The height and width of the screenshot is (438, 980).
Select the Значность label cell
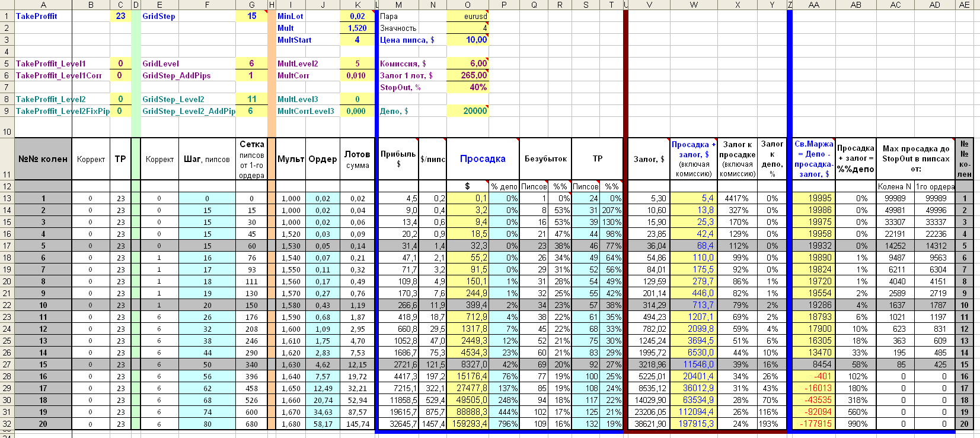[413, 28]
